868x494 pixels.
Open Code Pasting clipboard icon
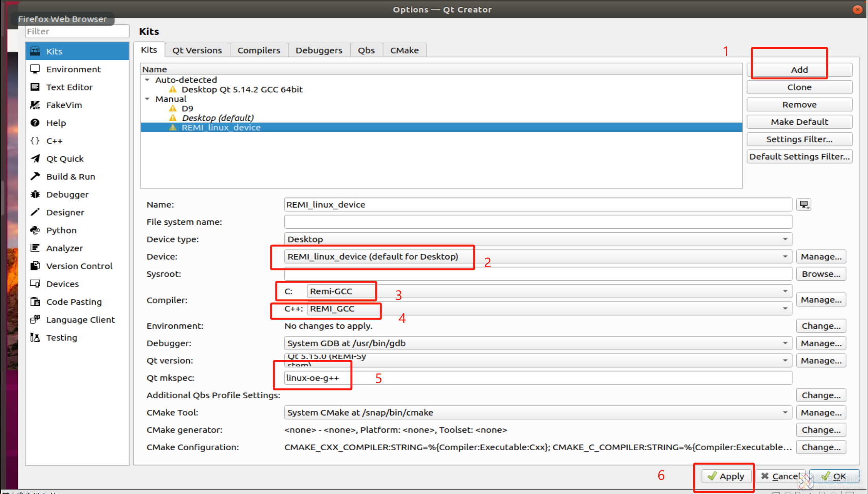(x=35, y=302)
